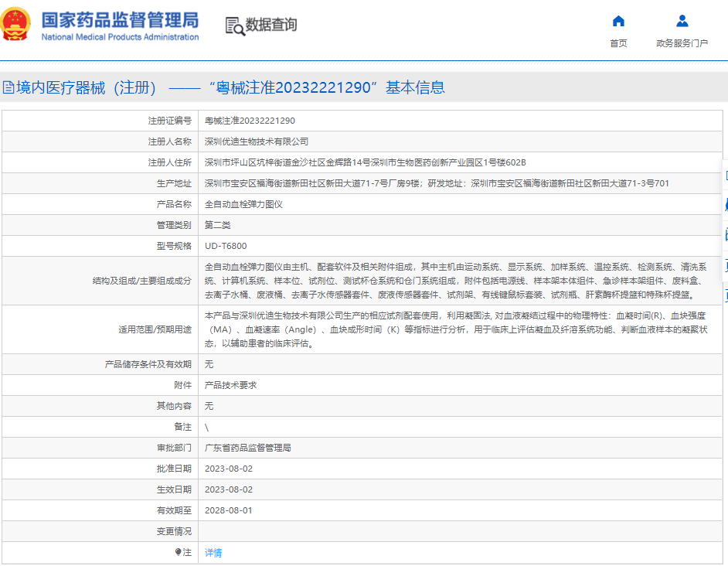Image resolution: width=728 pixels, height=566 pixels.
Task: Click the 其他内容 row label
Action: click(174, 406)
